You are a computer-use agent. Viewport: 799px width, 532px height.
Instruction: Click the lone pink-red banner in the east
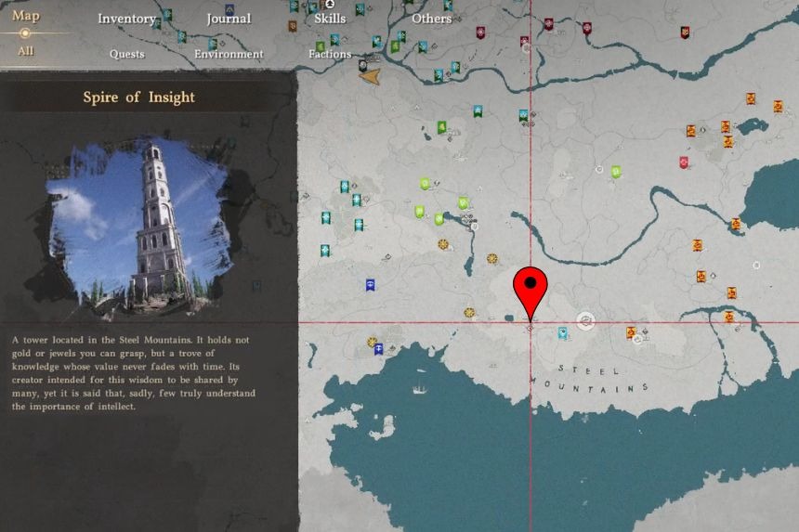point(684,162)
